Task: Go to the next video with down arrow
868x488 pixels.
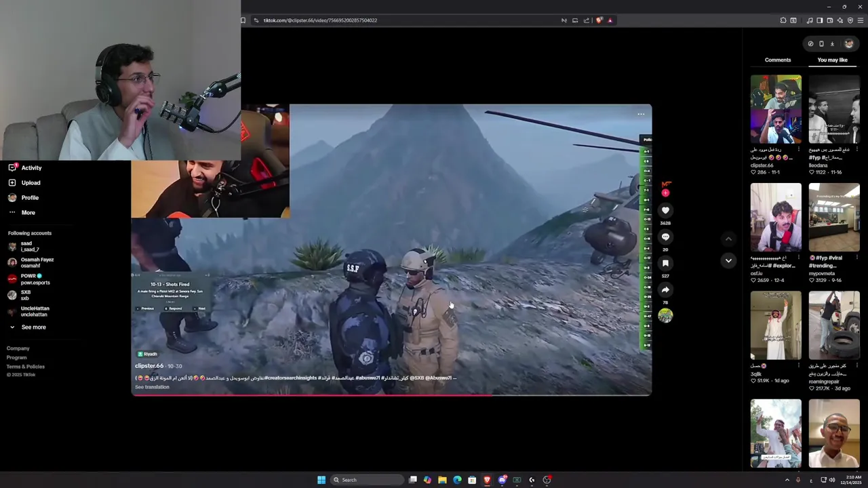Action: point(728,260)
